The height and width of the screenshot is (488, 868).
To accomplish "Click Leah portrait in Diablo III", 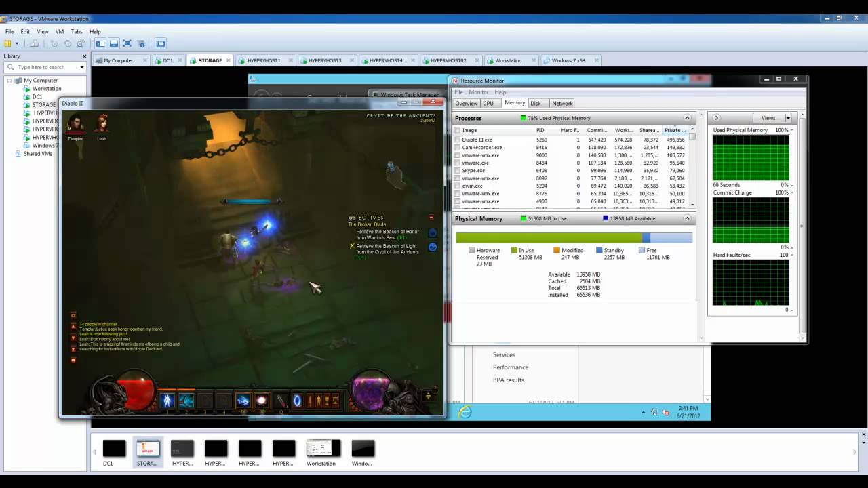I will tap(102, 123).
